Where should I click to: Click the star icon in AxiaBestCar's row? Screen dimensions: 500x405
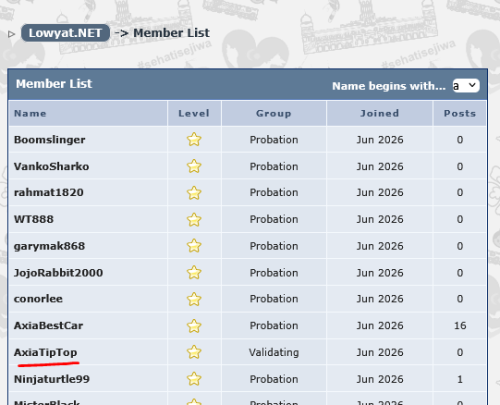pyautogui.click(x=194, y=326)
